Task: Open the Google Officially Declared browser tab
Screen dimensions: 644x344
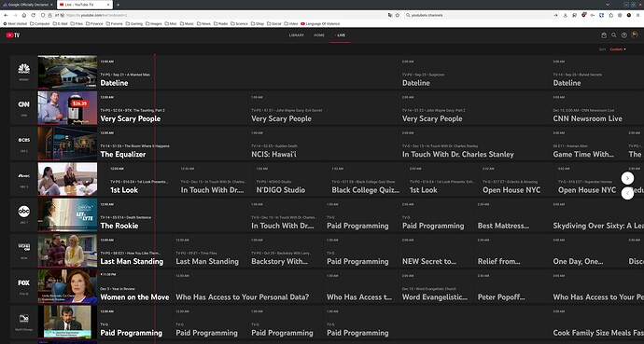Action: [x=28, y=5]
